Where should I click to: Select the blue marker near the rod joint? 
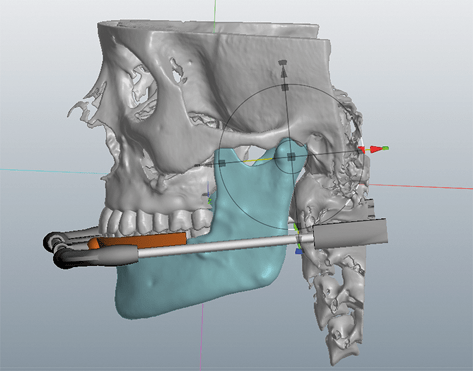click(299, 251)
